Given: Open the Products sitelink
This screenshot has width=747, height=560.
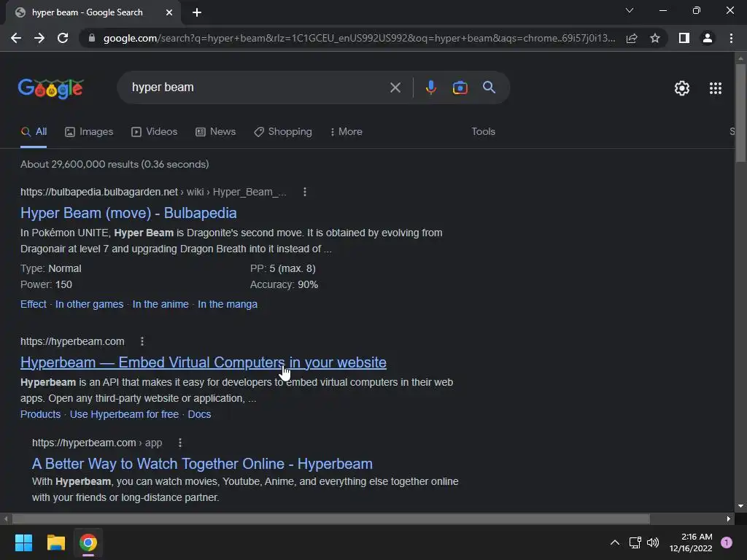Looking at the screenshot, I should [x=41, y=414].
